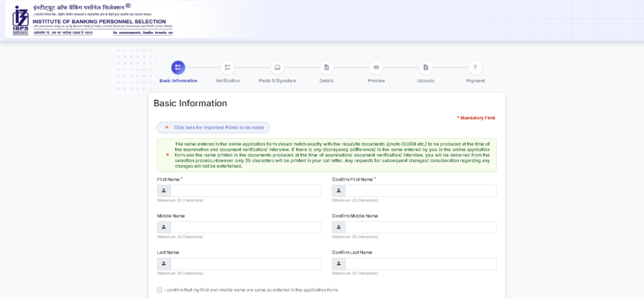This screenshot has width=644, height=299.
Task: Select the Basic Information step icon
Action: [x=178, y=68]
